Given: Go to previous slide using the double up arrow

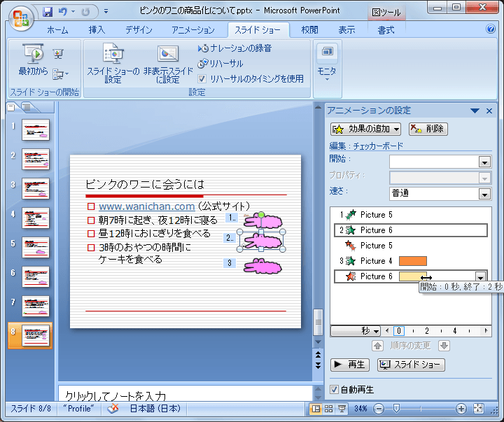Looking at the screenshot, I should (x=318, y=355).
